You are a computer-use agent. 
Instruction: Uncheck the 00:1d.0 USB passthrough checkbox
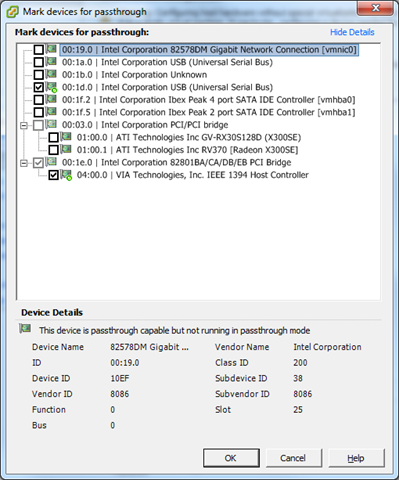[x=39, y=87]
